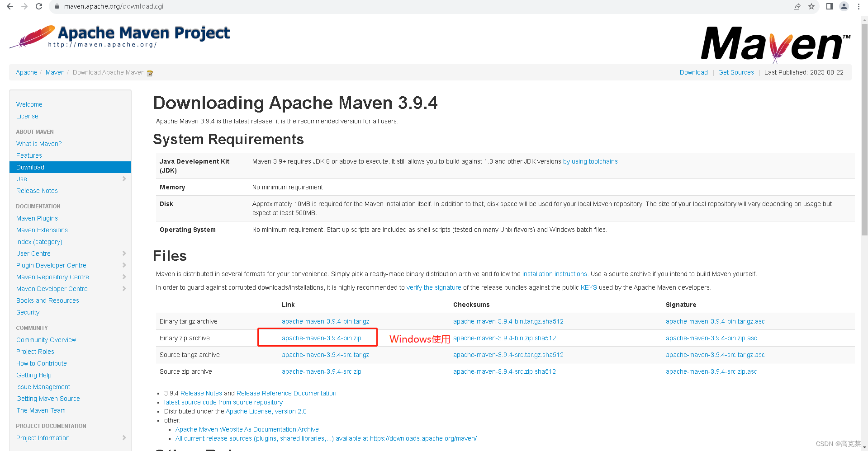Click the share page icon in address bar
Viewport: 868px width, 451px height.
click(797, 6)
